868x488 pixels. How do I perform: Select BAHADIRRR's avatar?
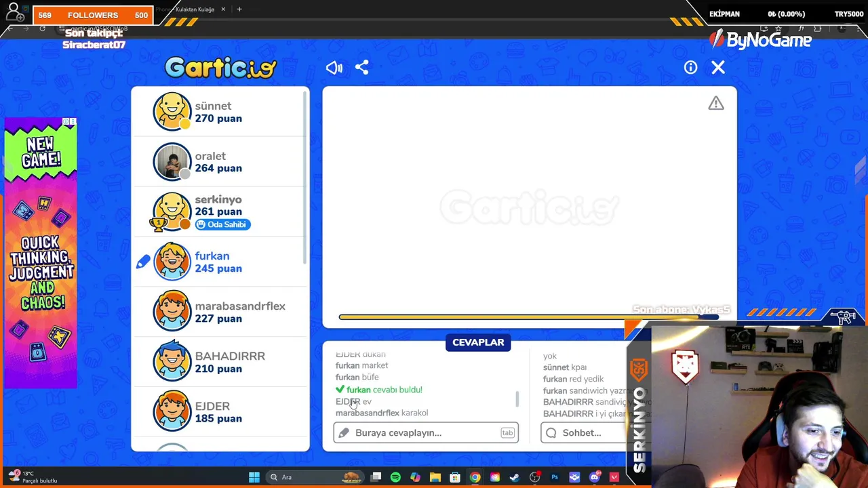point(172,362)
